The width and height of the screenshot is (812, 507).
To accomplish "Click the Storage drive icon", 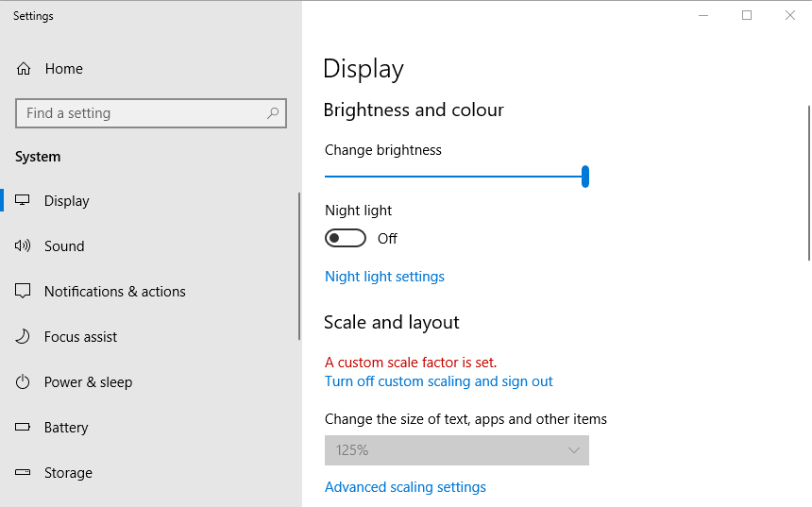I will pyautogui.click(x=24, y=473).
